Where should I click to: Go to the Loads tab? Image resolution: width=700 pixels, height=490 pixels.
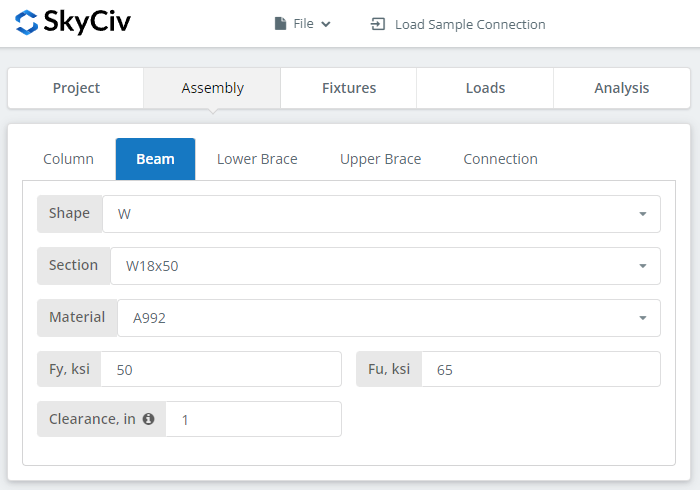[485, 88]
